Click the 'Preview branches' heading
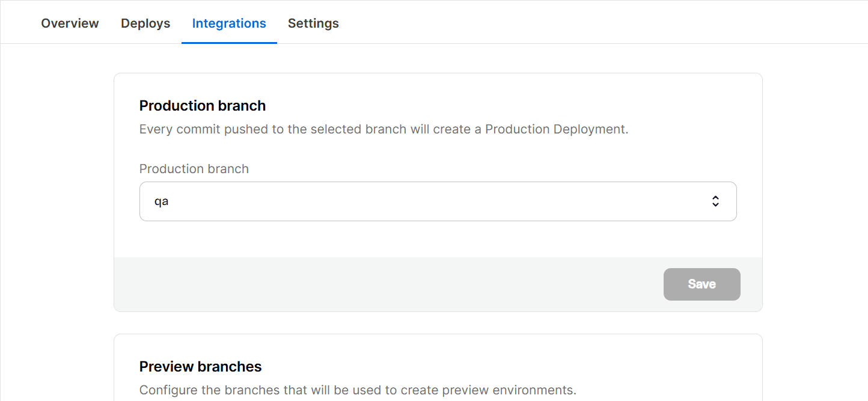Viewport: 868px width, 401px height. pos(200,367)
